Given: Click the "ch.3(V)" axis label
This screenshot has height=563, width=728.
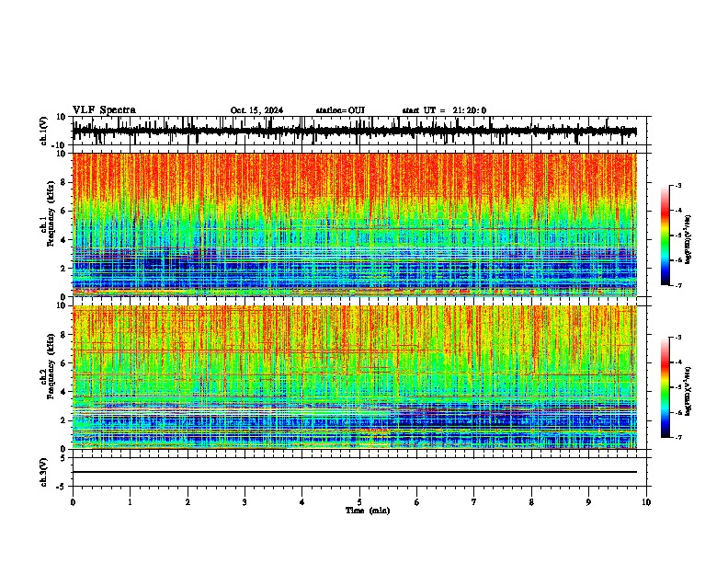Looking at the screenshot, I should (x=43, y=472).
